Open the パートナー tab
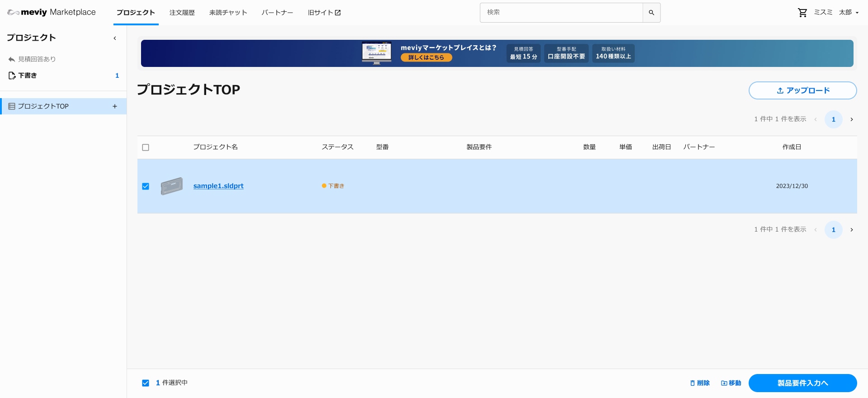The width and height of the screenshot is (868, 398). click(277, 13)
